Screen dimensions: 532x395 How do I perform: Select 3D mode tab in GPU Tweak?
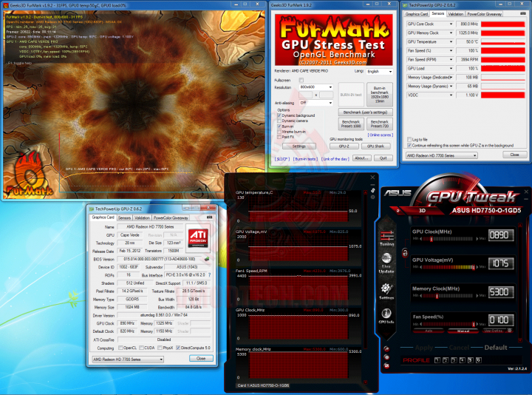422,211
